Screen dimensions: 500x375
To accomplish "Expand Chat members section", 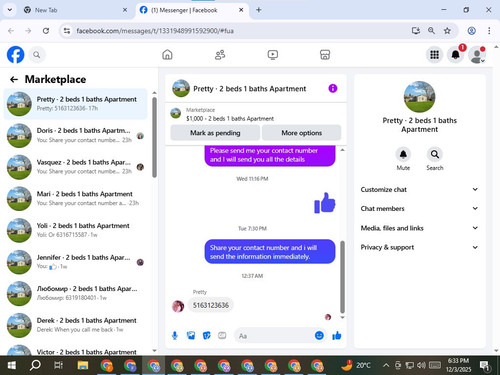I will tap(419, 208).
